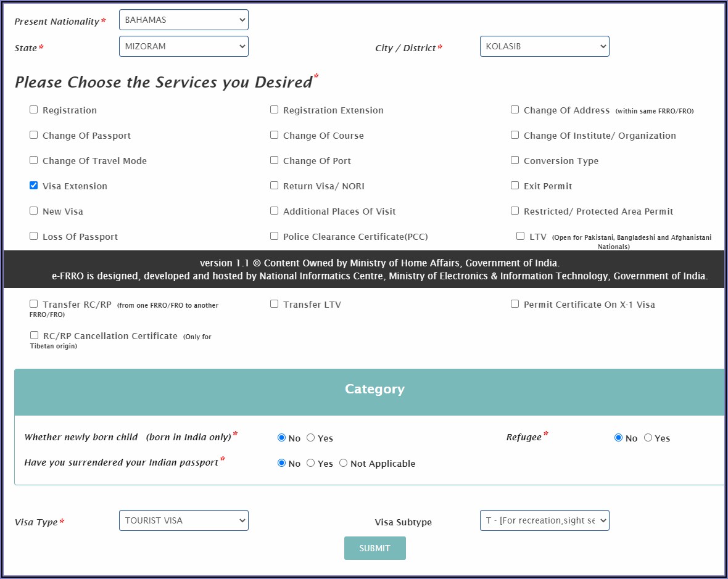Open the Visa Subtype dropdown
Screen dimensions: 728x579
click(544, 520)
